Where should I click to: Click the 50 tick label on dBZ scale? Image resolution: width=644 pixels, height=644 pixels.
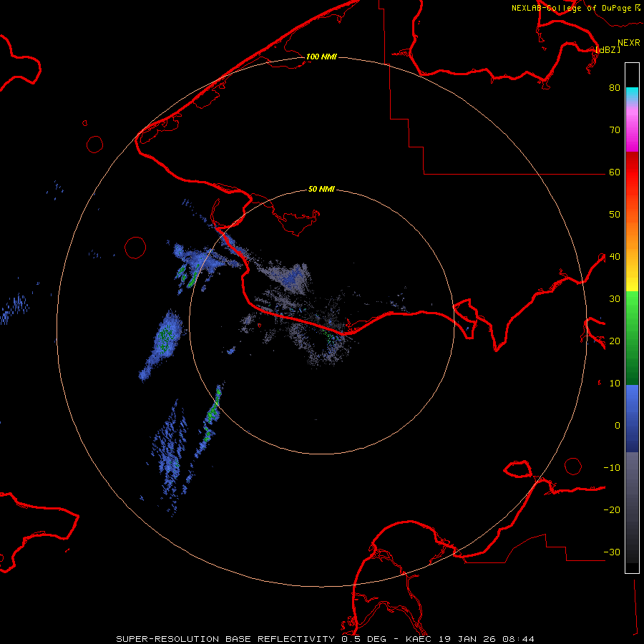tap(615, 215)
